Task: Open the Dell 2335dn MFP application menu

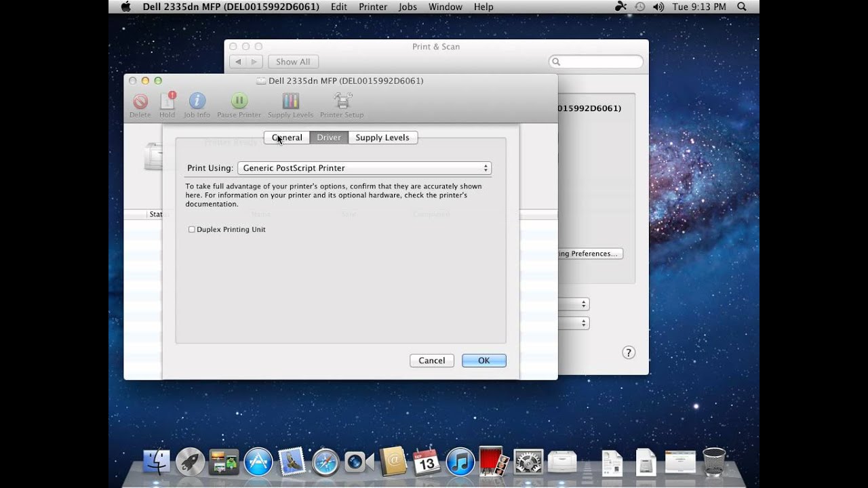Action: [x=231, y=7]
